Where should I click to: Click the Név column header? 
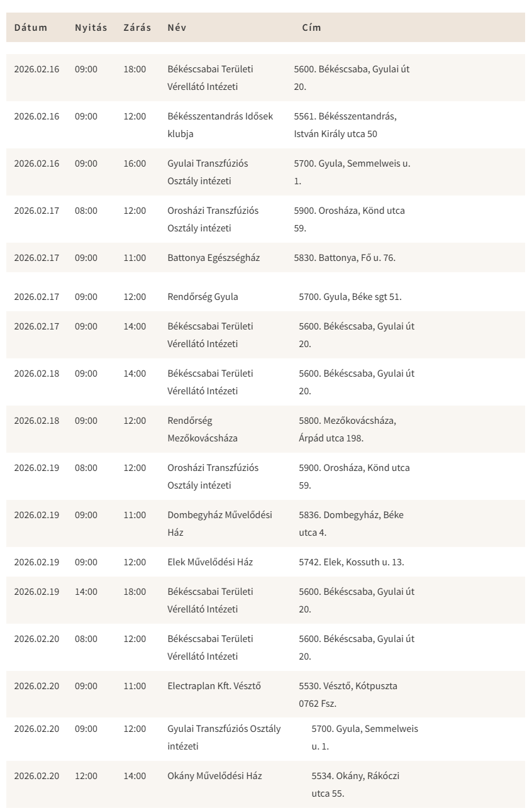point(177,28)
